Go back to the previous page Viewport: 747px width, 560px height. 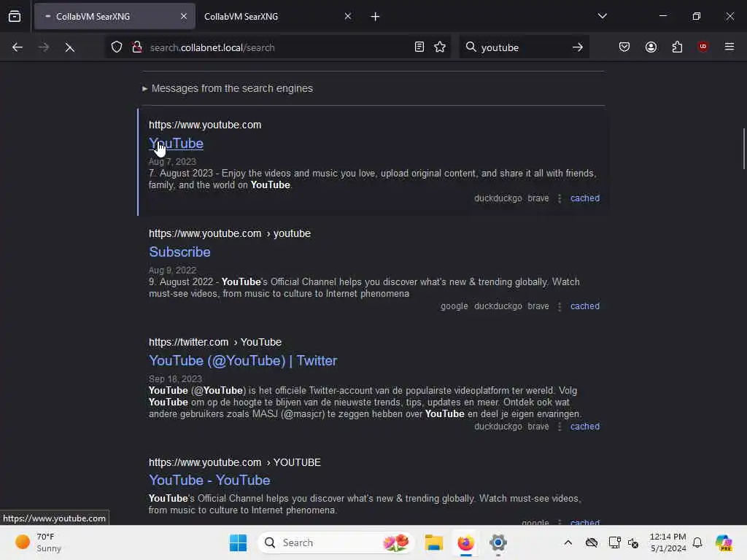coord(18,47)
